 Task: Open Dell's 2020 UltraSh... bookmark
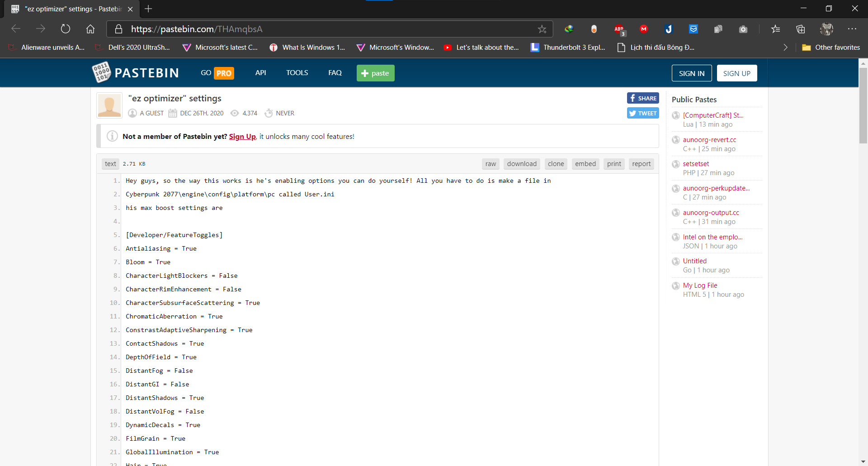tap(133, 47)
